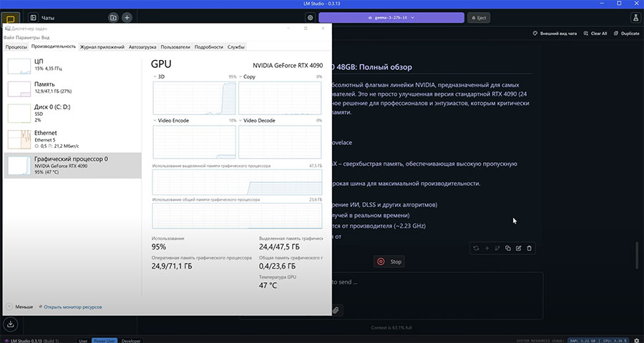Open the Вид menu in Task Manager
644x343 pixels.
45,37
